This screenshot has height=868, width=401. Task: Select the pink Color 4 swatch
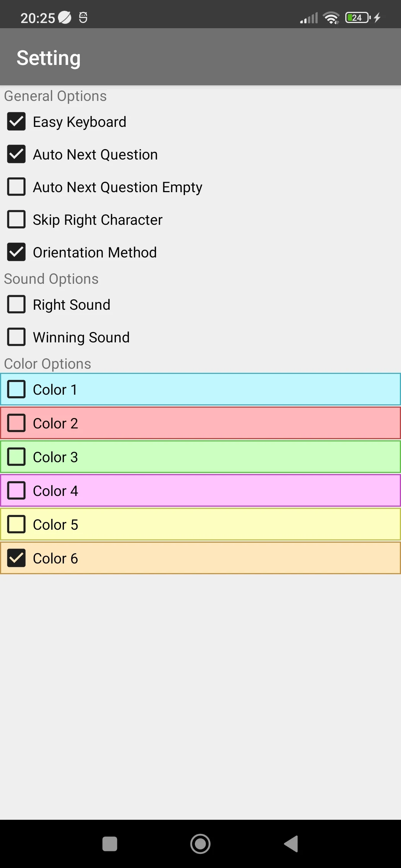coord(200,491)
